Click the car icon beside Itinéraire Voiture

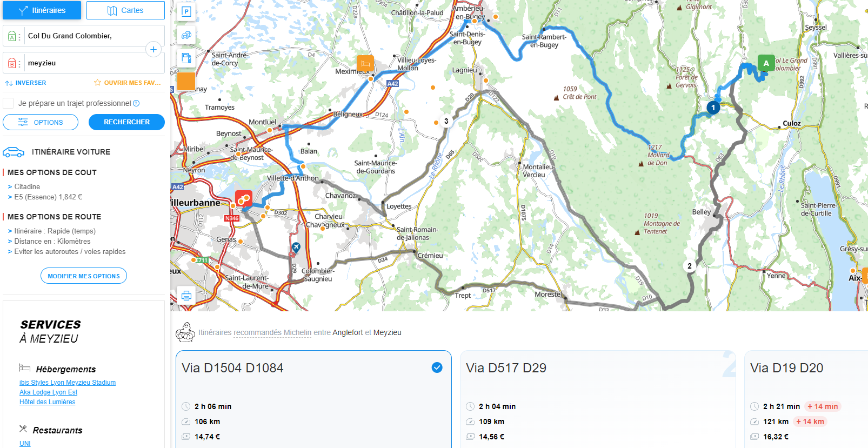coord(14,152)
